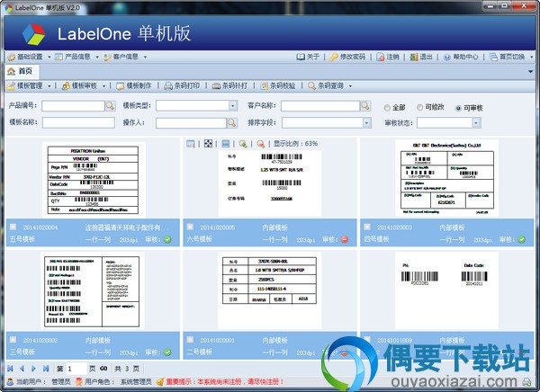
Task: Click inside the 模板名称 input field
Action: tap(78, 122)
